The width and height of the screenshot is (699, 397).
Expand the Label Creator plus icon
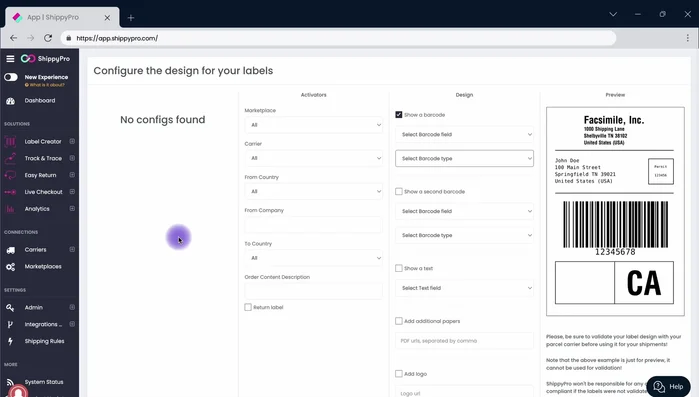(x=72, y=141)
